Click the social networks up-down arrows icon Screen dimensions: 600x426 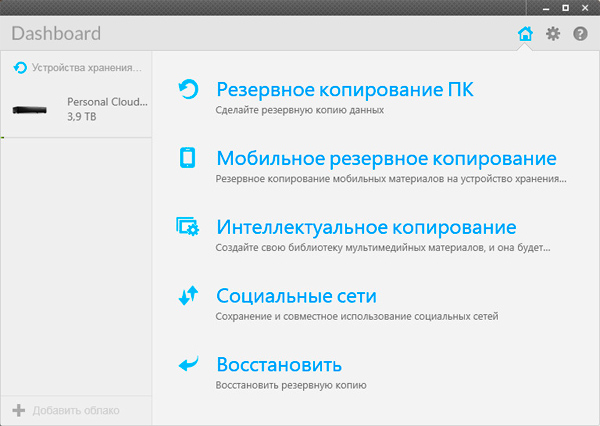pos(188,296)
